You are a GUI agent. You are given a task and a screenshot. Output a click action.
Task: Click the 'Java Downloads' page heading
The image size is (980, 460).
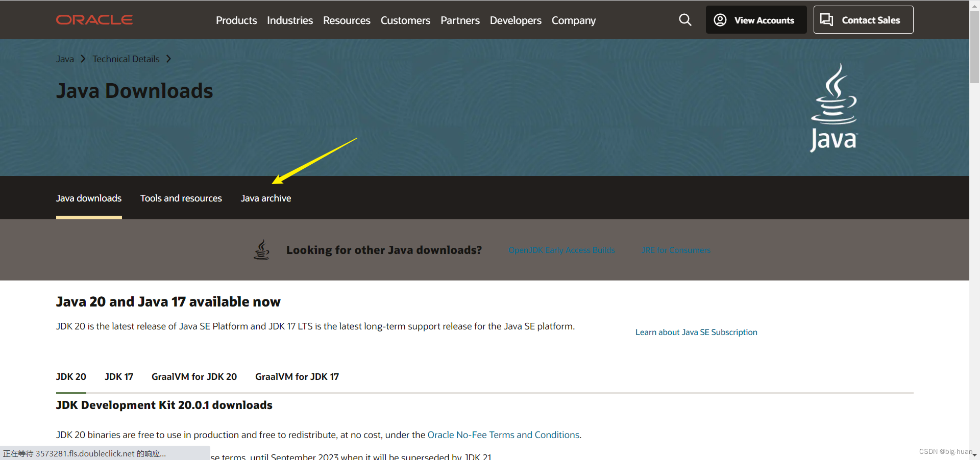134,91
